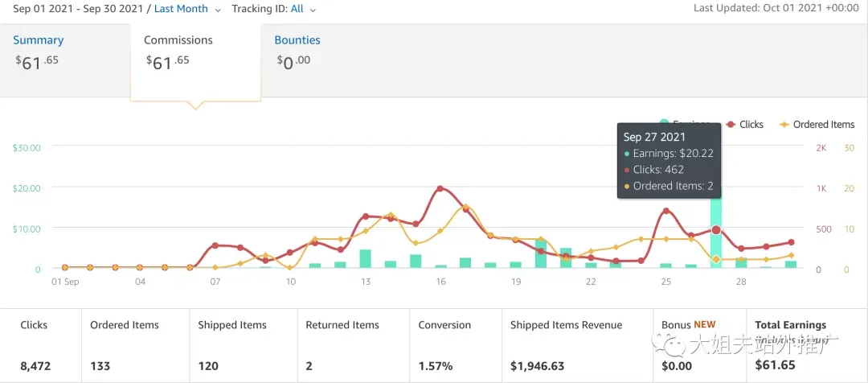Open the Last Month date range dropdown
This screenshot has width=868, height=383.
[x=181, y=9]
